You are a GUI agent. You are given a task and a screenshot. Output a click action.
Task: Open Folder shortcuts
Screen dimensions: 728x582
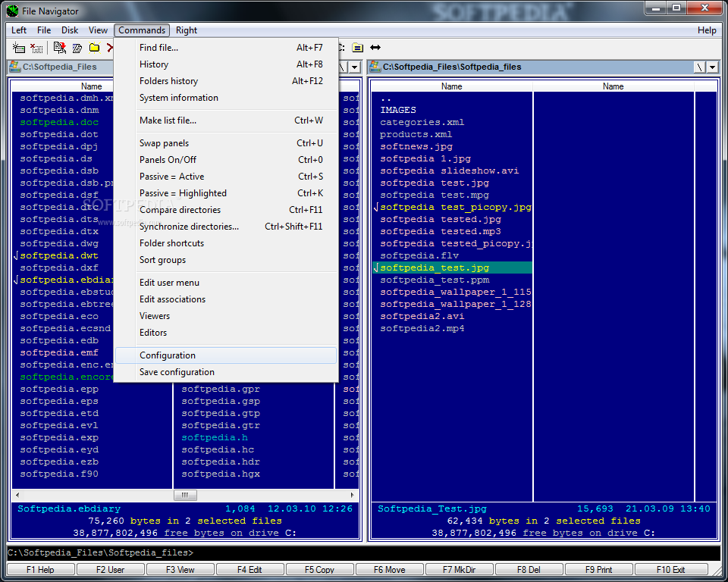click(x=226, y=243)
